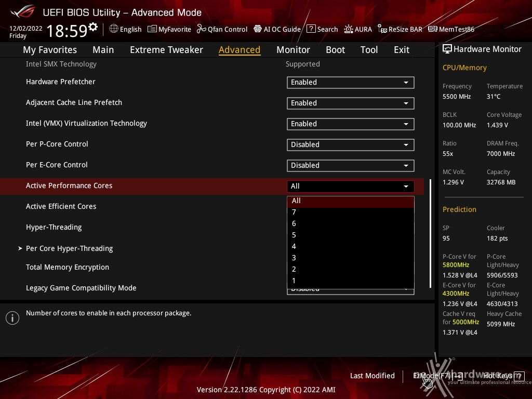
Task: Launch AI OC Guide icon
Action: pyautogui.click(x=258, y=29)
